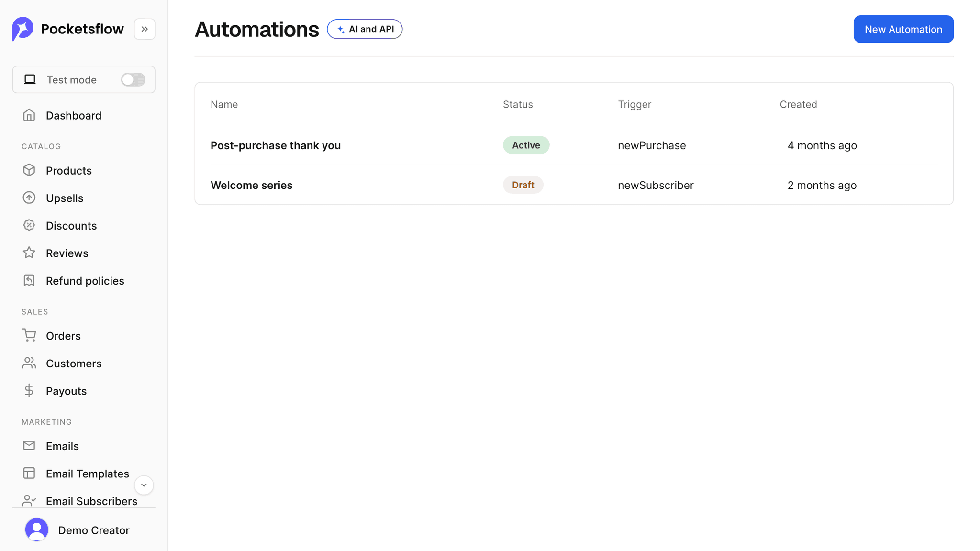Click the Pocketsflow logo icon

[x=22, y=29]
